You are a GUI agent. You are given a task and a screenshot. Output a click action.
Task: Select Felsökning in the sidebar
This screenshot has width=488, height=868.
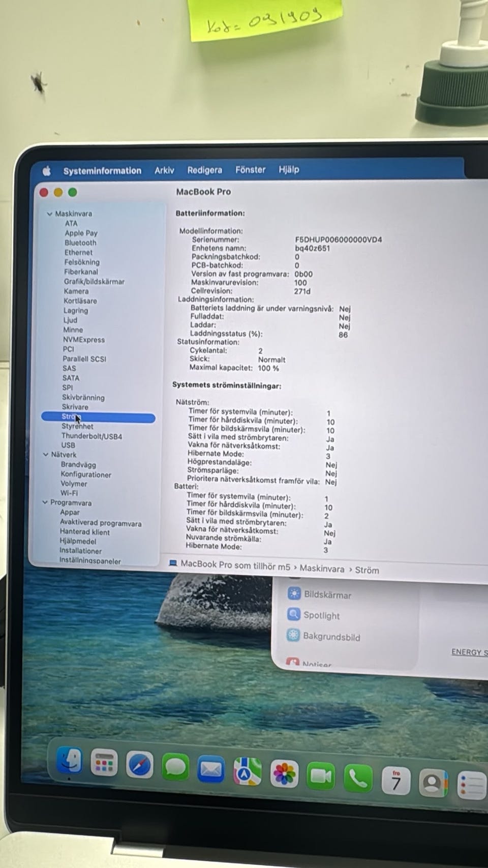click(x=82, y=262)
